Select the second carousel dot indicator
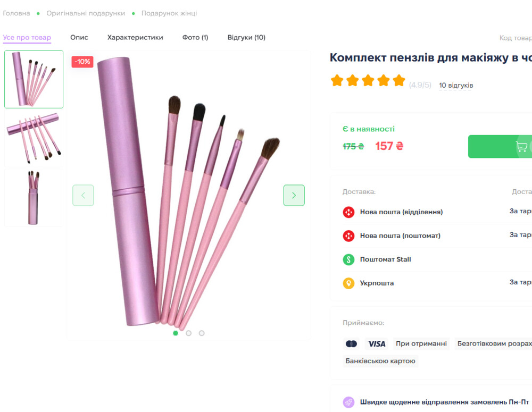This screenshot has height=412, width=532. tap(188, 333)
